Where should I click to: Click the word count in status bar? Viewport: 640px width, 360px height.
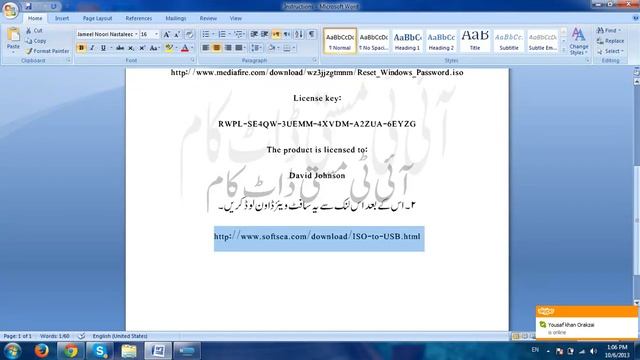55,336
